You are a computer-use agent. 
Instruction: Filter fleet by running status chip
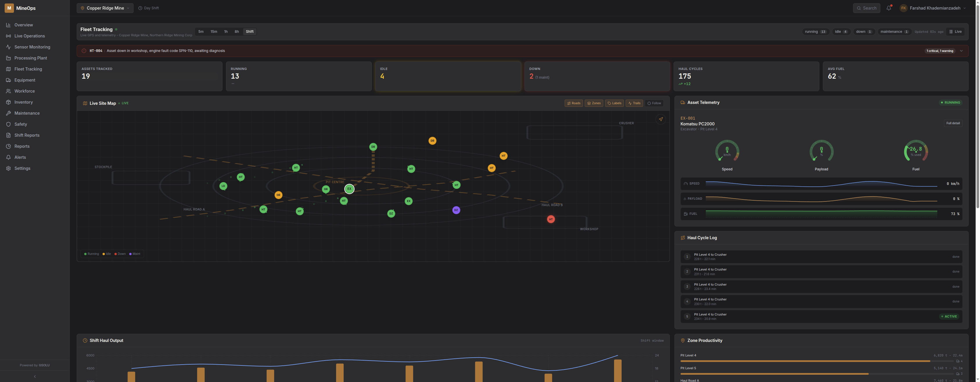(x=815, y=32)
